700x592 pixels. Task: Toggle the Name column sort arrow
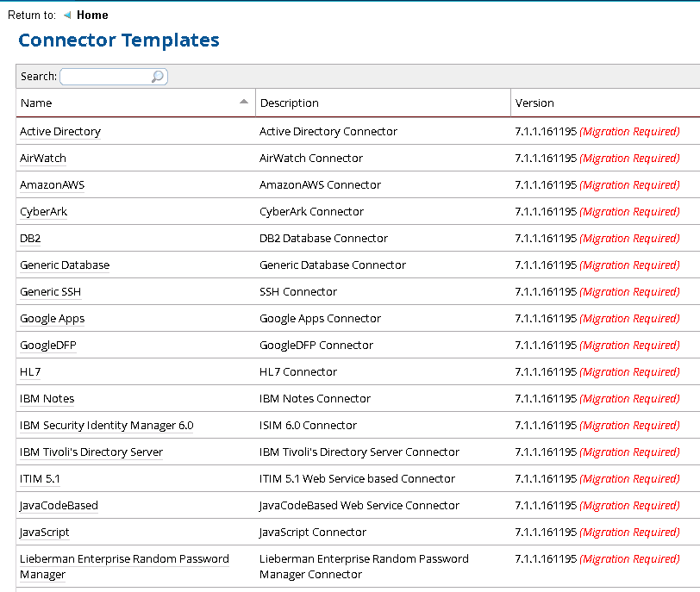tap(244, 103)
